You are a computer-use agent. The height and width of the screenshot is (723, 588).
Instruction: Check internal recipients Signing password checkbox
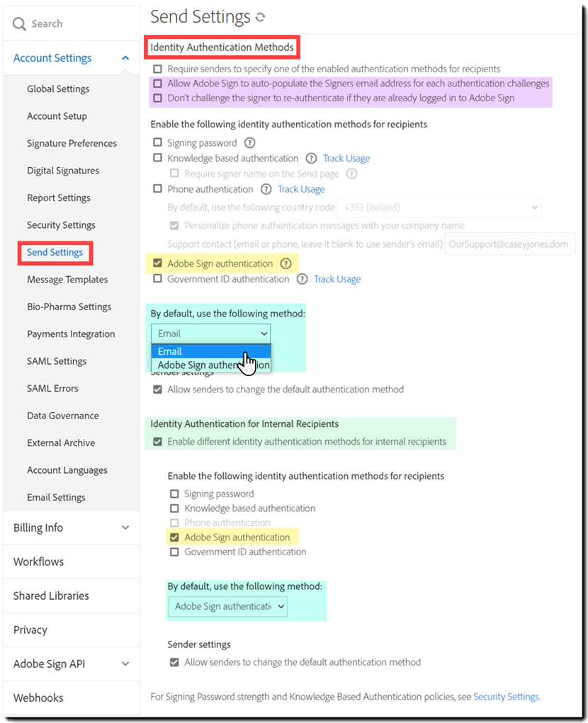tap(174, 494)
